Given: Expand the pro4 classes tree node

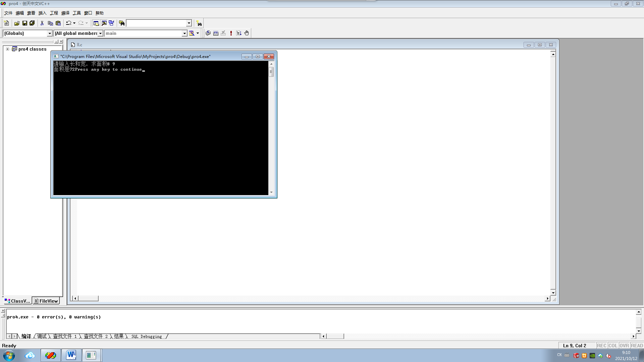Looking at the screenshot, I should click(7, 49).
